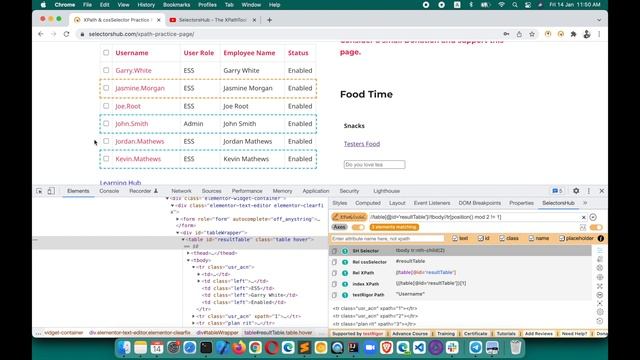Open the Chrome tab search dropdown arrow

click(x=599, y=20)
